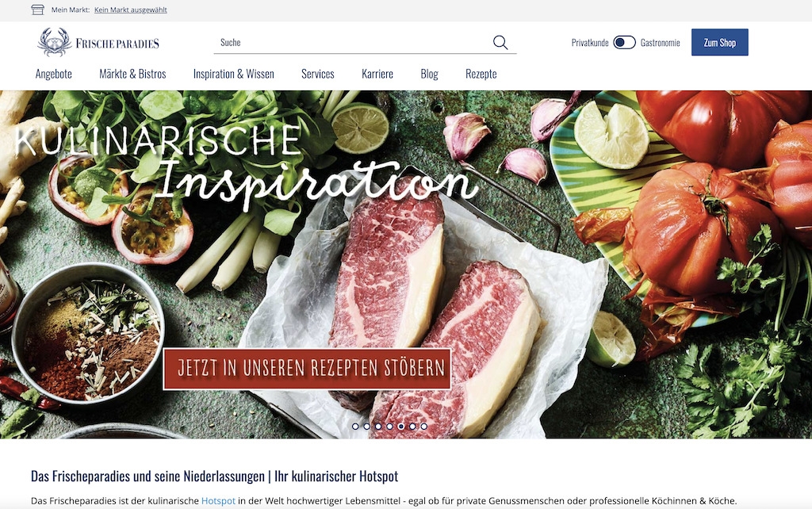Click the Kein Markt ausgewählt link
Screen dimensions: 812x509
click(131, 10)
